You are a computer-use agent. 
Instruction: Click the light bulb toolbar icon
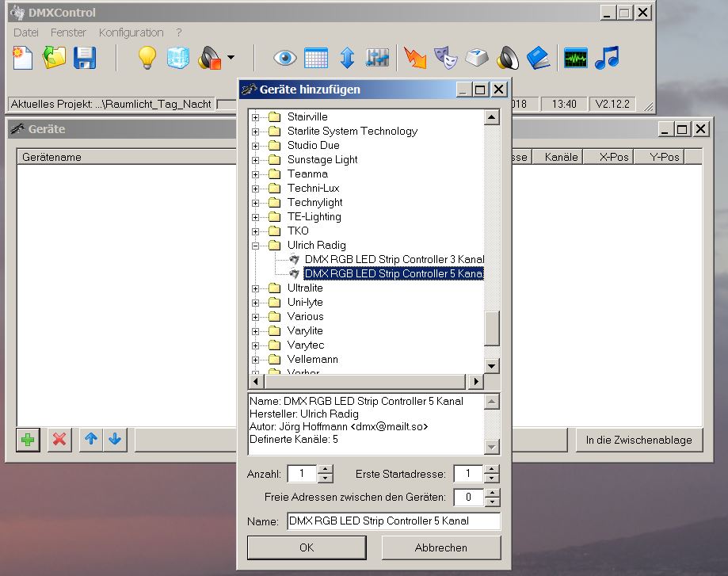pos(147,58)
